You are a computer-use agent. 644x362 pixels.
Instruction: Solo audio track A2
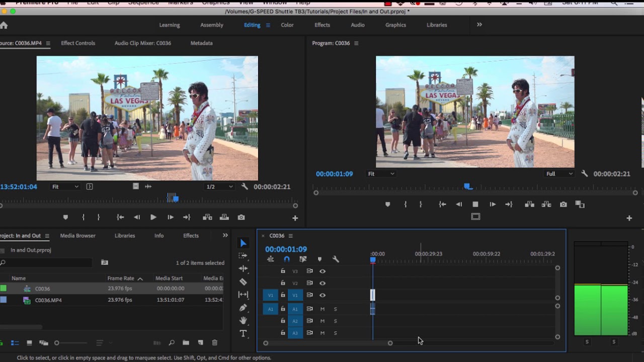coord(336,321)
